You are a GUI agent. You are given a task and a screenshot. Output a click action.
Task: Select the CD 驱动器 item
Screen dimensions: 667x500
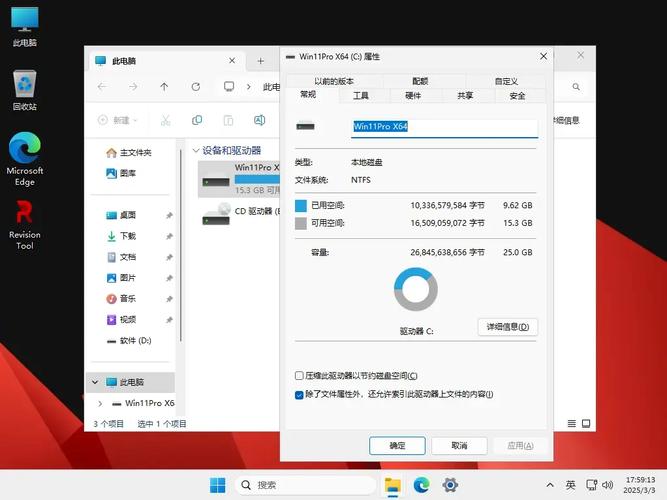[x=239, y=215]
